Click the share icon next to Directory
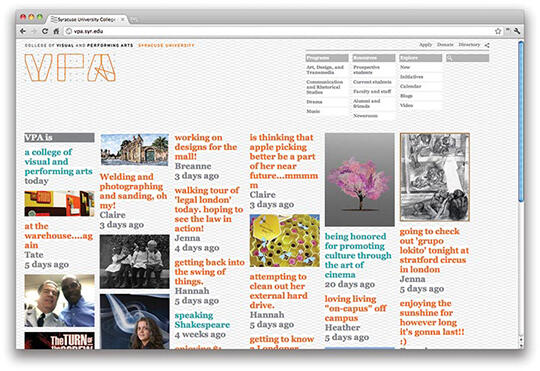This screenshot has height=371, width=540. 487,45
